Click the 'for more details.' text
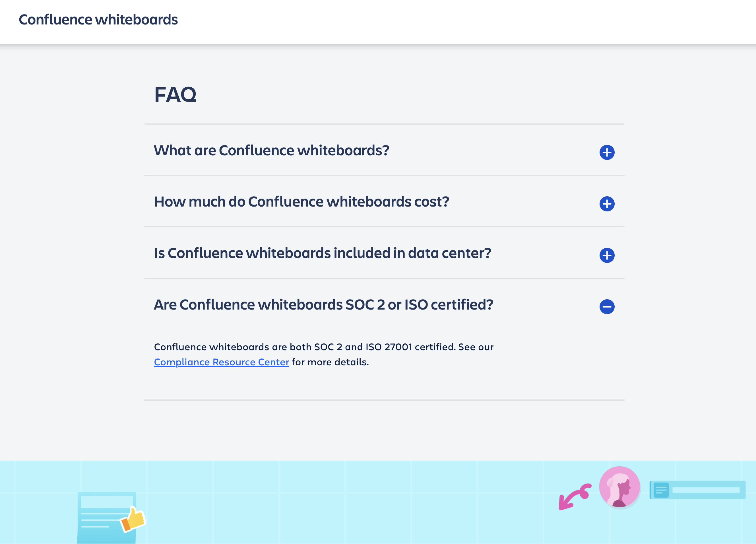 [x=330, y=362]
